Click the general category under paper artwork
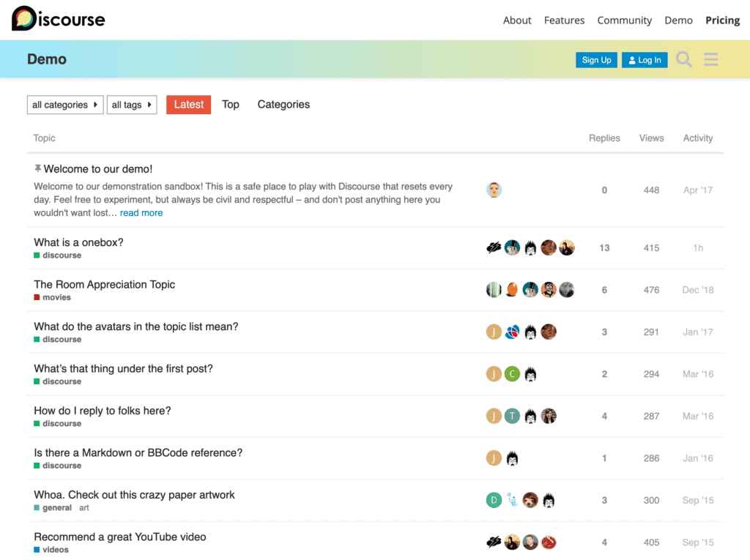 pyautogui.click(x=53, y=508)
